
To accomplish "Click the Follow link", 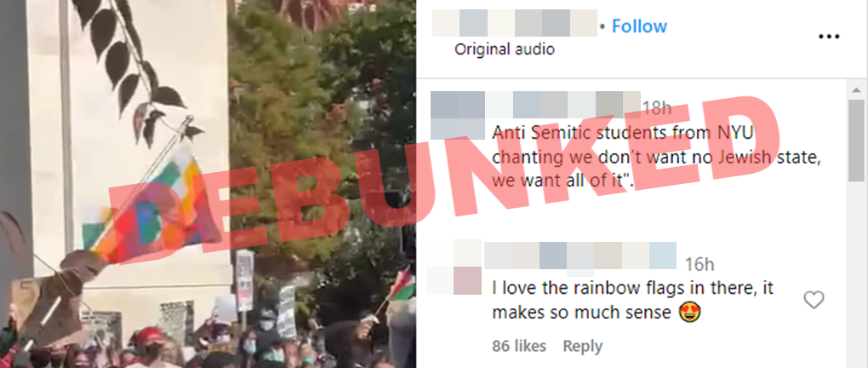I will tap(639, 26).
